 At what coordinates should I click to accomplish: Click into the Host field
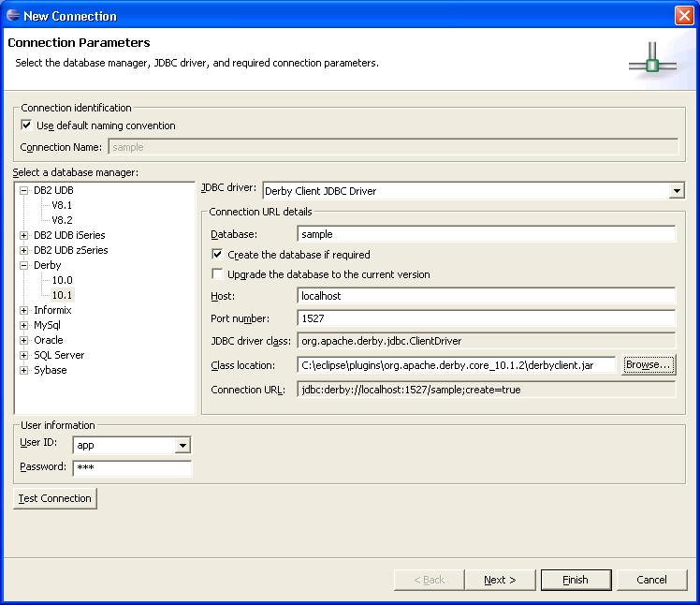pos(486,296)
